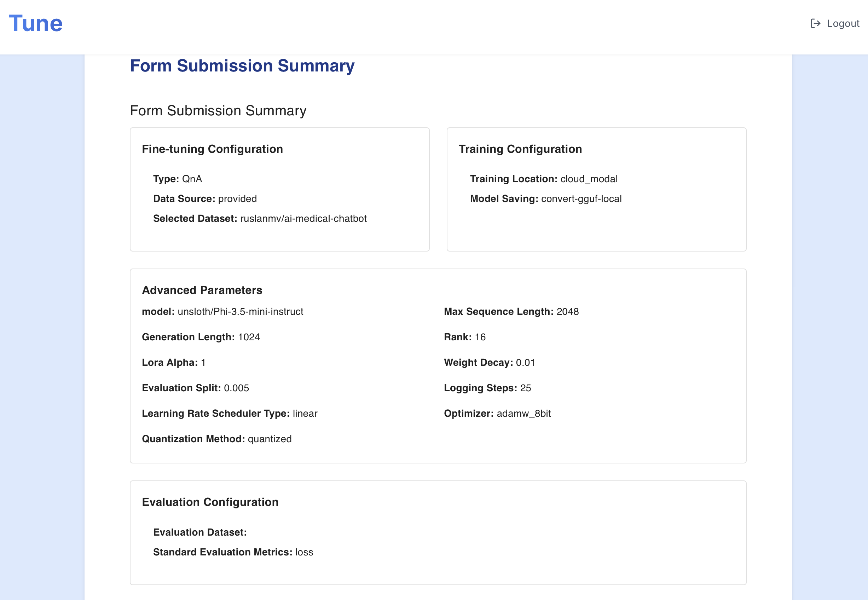The height and width of the screenshot is (600, 868).
Task: Click the cloud_modal training location value
Action: pyautogui.click(x=589, y=179)
